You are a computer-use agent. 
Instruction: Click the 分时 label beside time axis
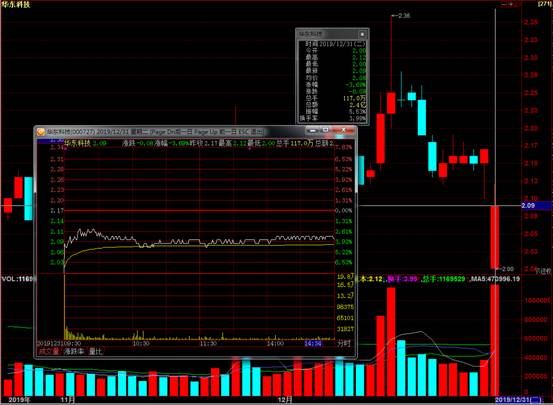point(344,343)
